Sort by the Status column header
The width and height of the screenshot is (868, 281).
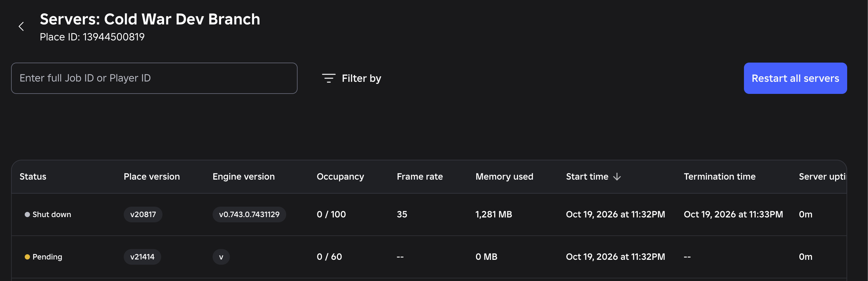tap(33, 176)
